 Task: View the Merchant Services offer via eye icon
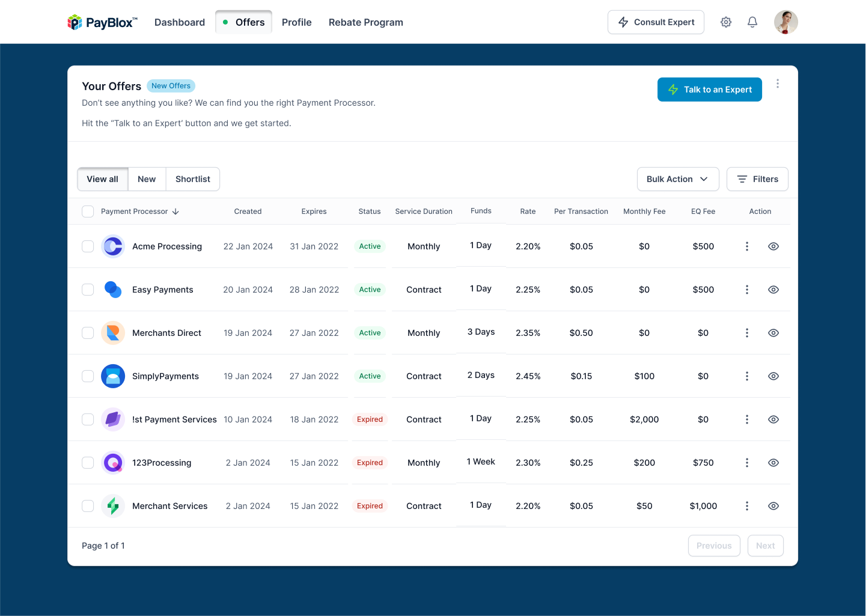pos(773,506)
